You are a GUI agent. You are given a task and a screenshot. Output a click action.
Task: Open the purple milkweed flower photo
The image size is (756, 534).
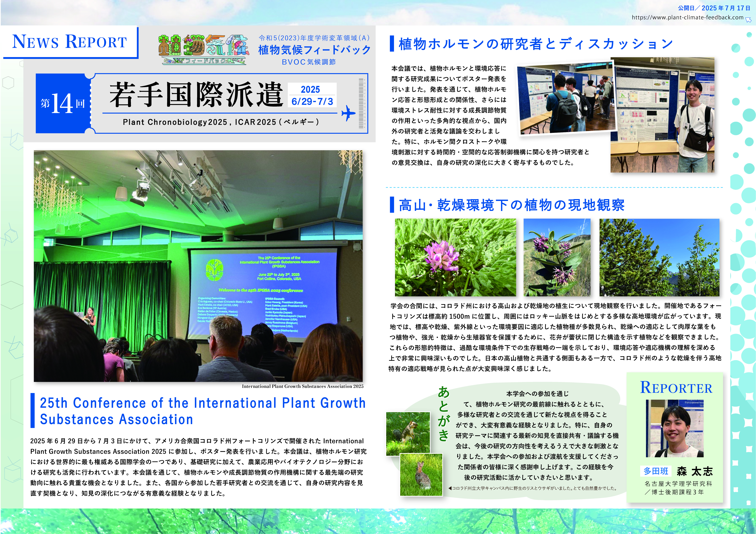pyautogui.click(x=557, y=257)
